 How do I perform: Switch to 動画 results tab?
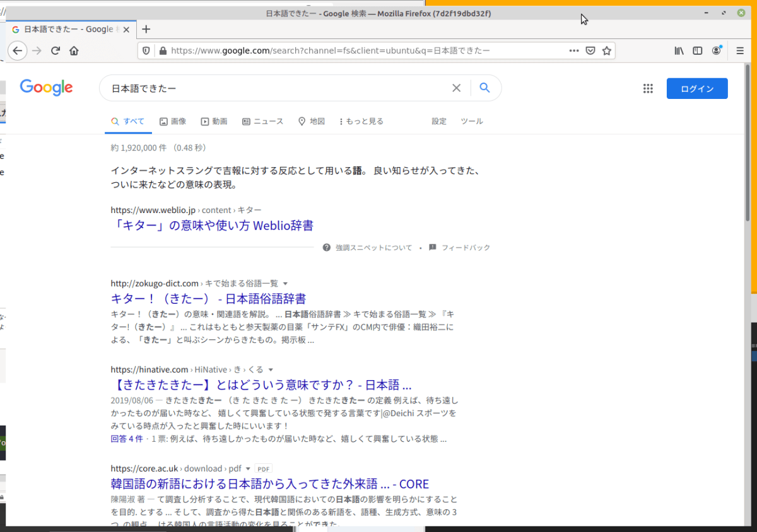(214, 121)
